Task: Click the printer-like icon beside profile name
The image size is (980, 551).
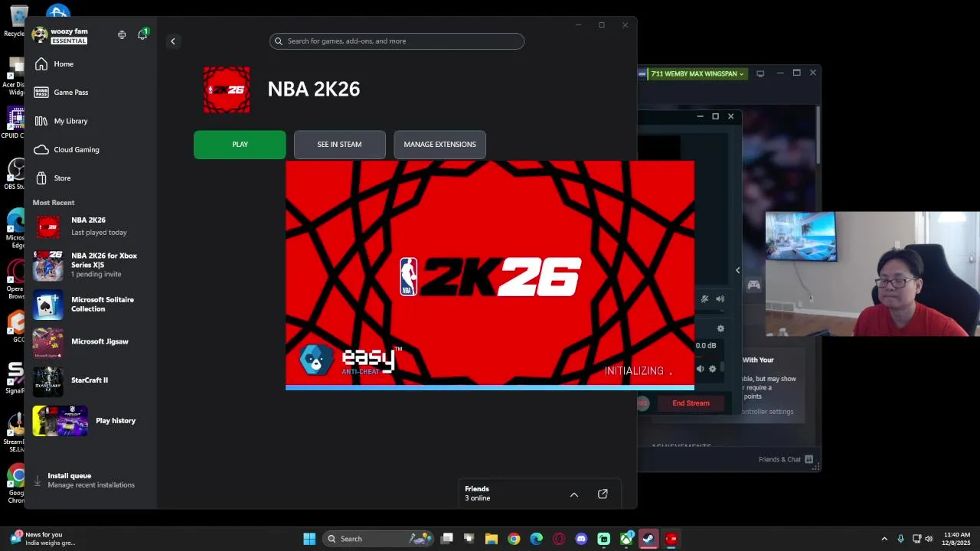Action: point(122,34)
